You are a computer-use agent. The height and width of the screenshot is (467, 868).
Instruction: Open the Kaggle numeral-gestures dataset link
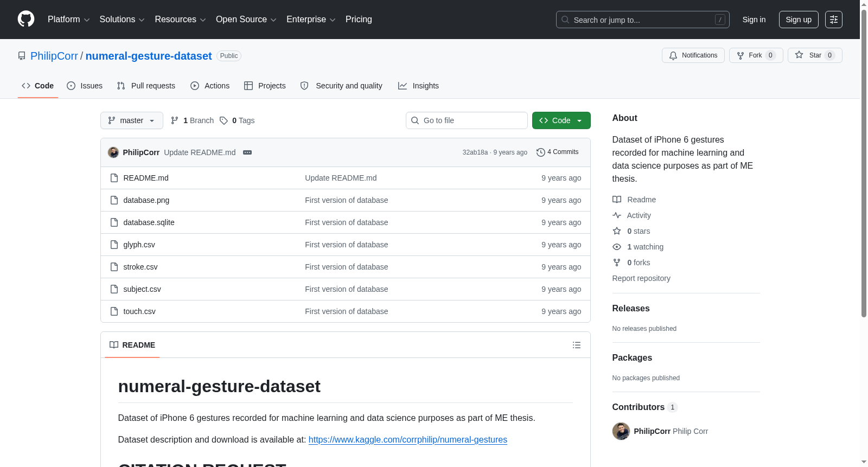point(408,440)
